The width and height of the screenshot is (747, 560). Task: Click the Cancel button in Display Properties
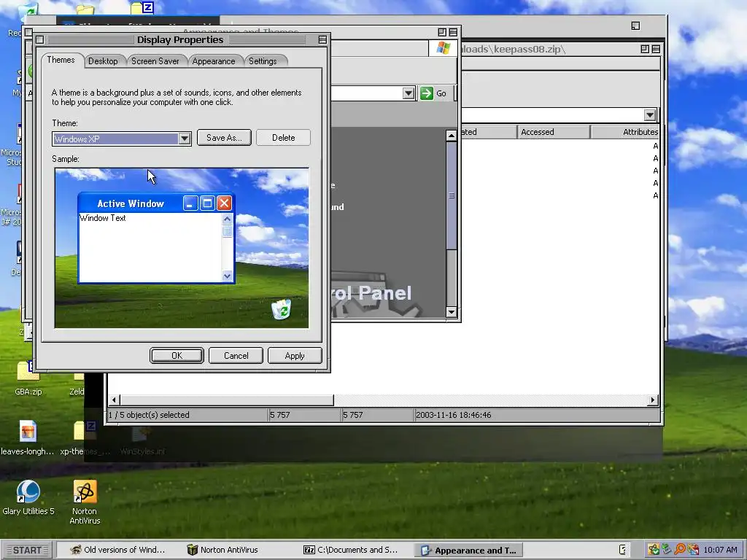[236, 356]
